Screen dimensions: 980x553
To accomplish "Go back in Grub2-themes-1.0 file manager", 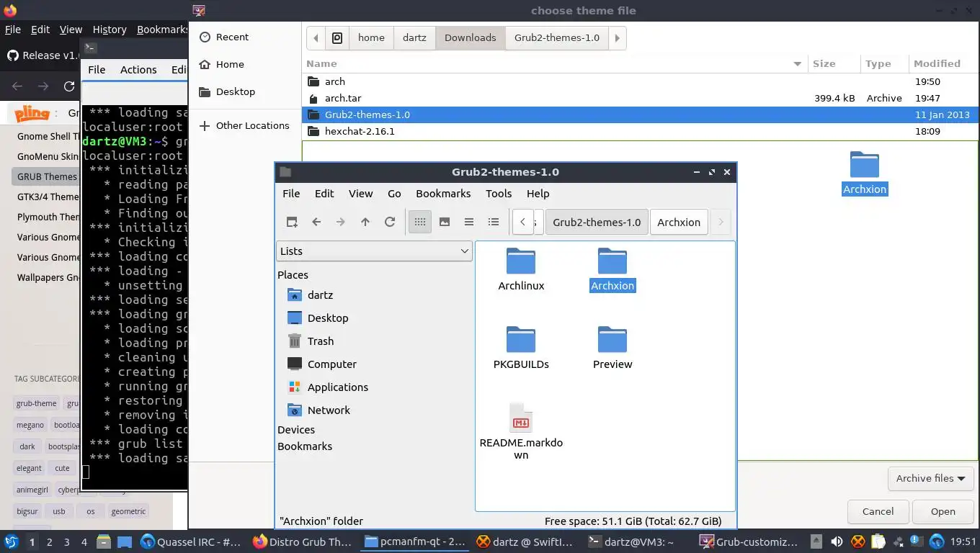I will [x=316, y=222].
